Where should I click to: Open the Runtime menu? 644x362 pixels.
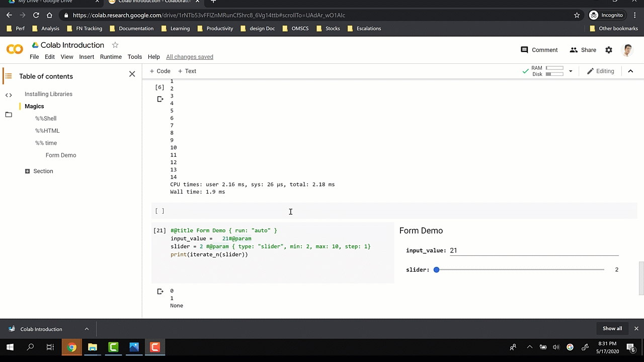111,57
